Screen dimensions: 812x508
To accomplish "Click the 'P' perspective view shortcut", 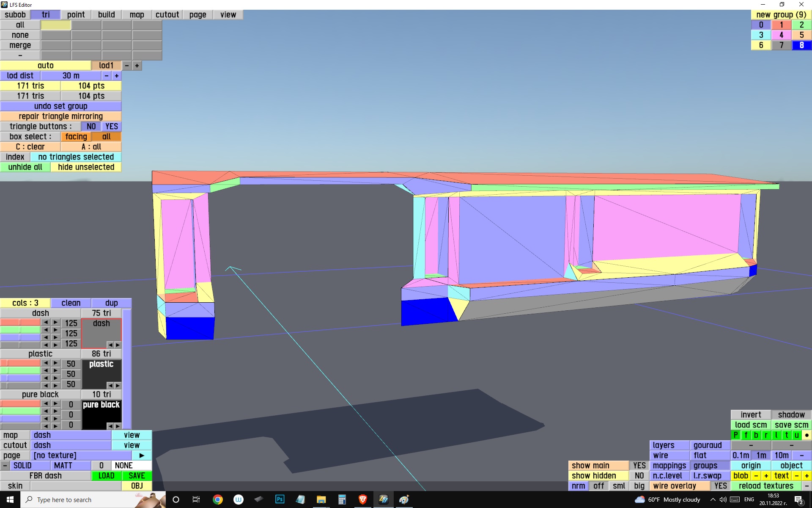I will coord(736,435).
